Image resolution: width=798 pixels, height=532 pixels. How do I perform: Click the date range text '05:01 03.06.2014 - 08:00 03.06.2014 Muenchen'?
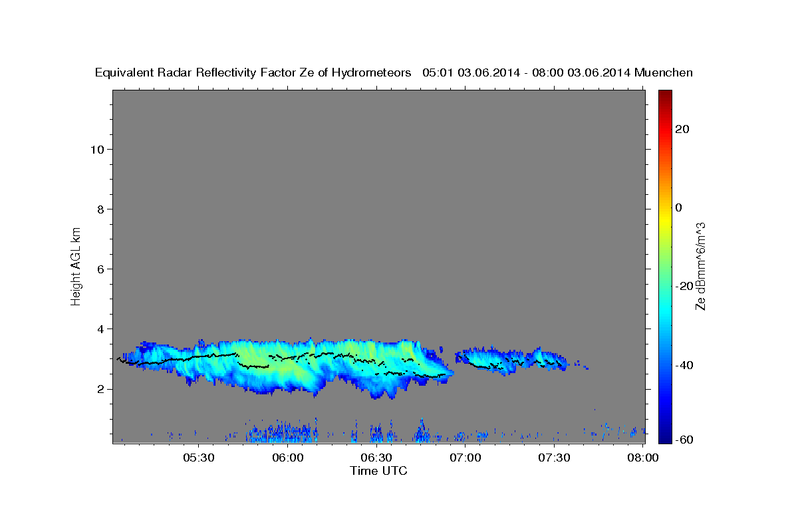tap(557, 73)
